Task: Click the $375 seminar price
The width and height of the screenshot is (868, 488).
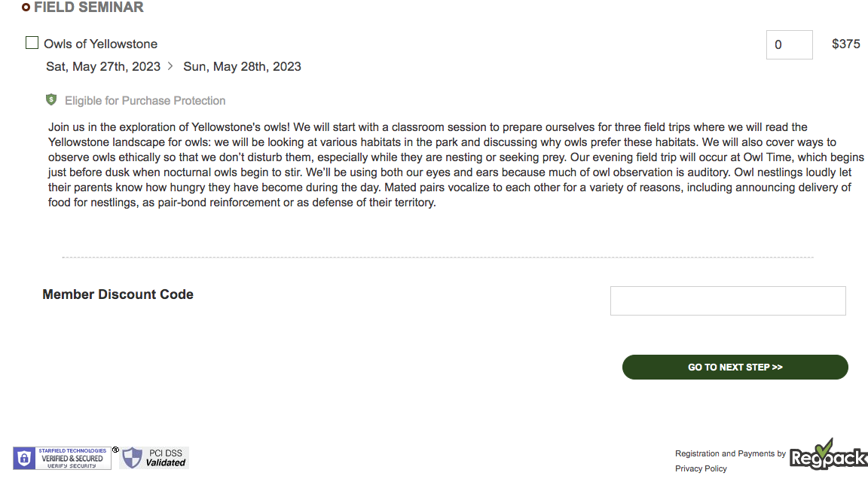Action: pyautogui.click(x=845, y=44)
